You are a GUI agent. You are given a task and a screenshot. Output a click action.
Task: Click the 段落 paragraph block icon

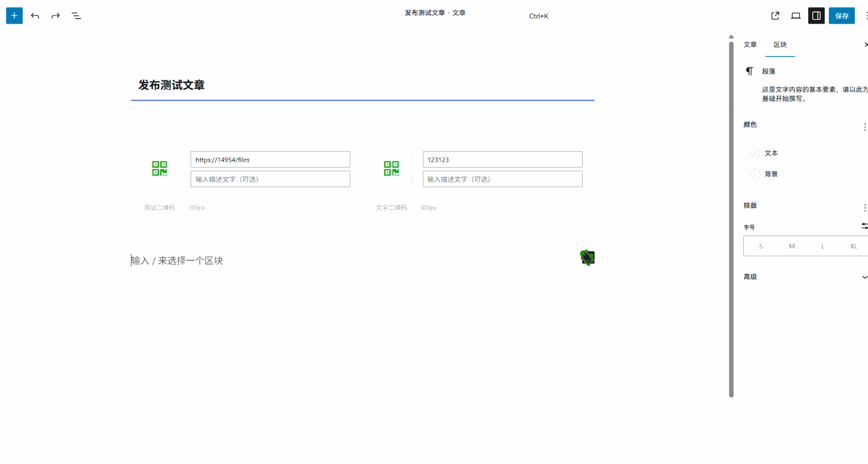(x=750, y=71)
